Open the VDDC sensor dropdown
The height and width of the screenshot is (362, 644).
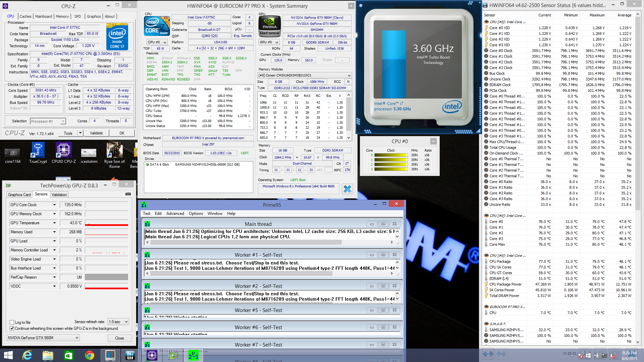54,286
